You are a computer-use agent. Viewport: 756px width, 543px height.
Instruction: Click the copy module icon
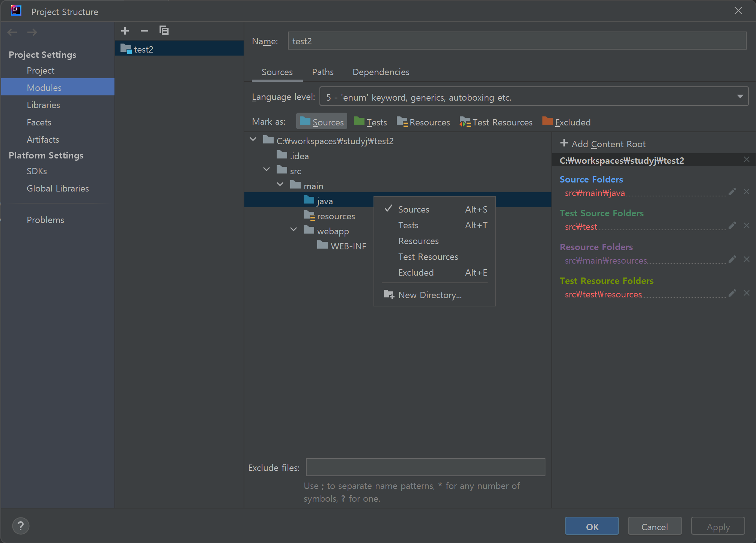click(164, 31)
